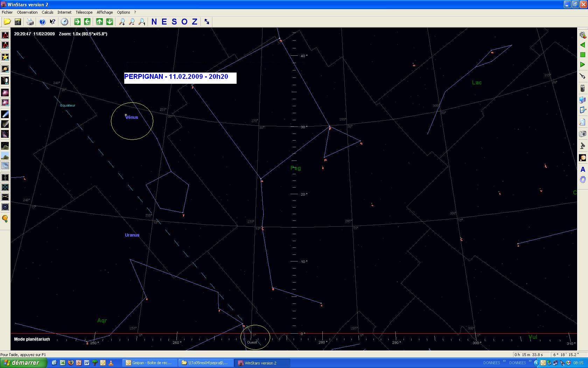Play time animation forward
This screenshot has height=368, width=588.
click(582, 64)
